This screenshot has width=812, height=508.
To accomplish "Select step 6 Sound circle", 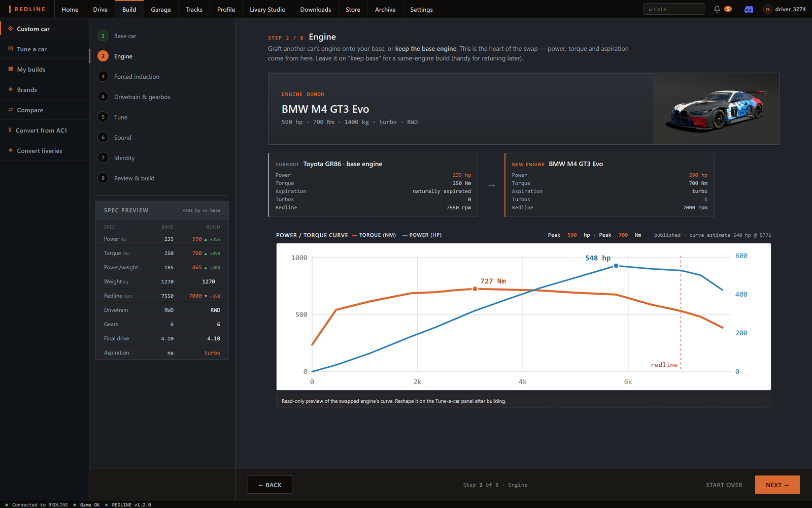I will [x=103, y=137].
